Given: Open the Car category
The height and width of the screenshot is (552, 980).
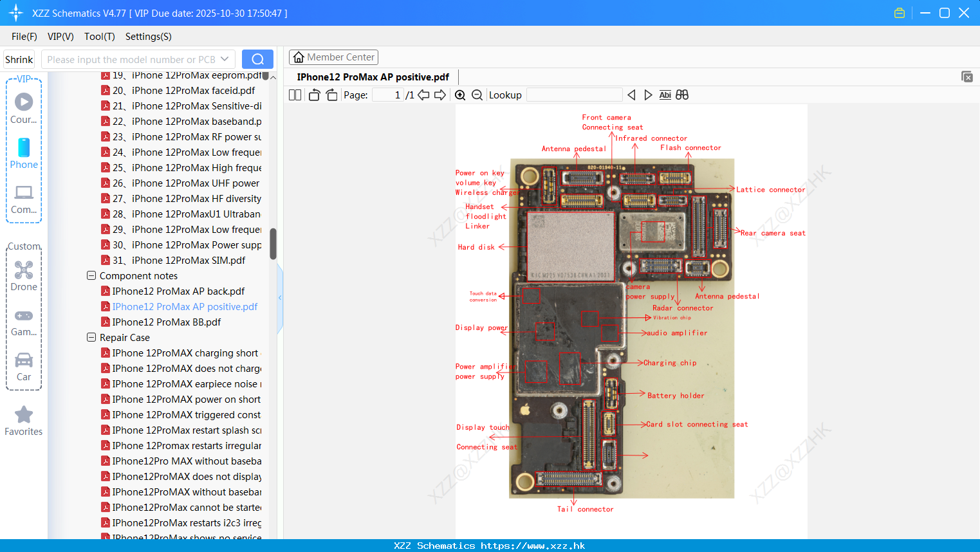Looking at the screenshot, I should 24,366.
